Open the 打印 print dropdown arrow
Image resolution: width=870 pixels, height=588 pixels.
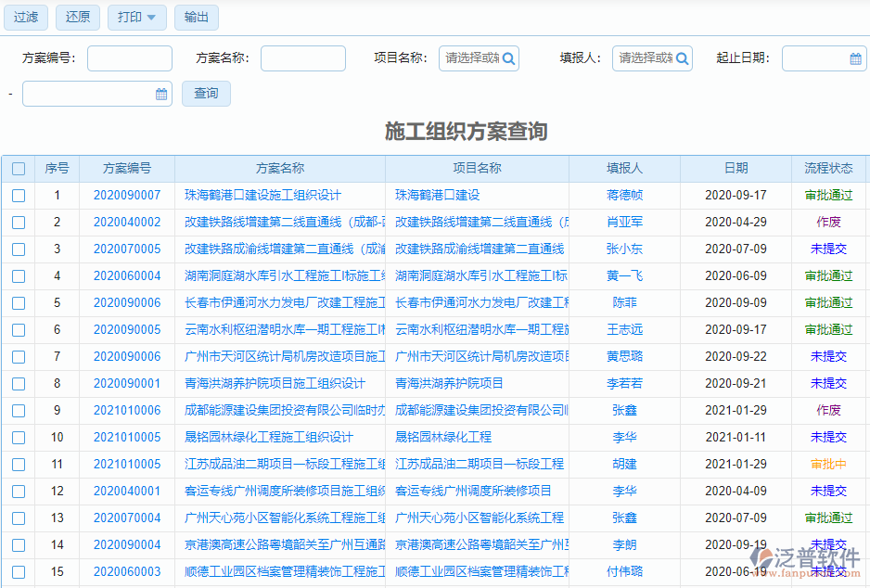click(x=152, y=17)
